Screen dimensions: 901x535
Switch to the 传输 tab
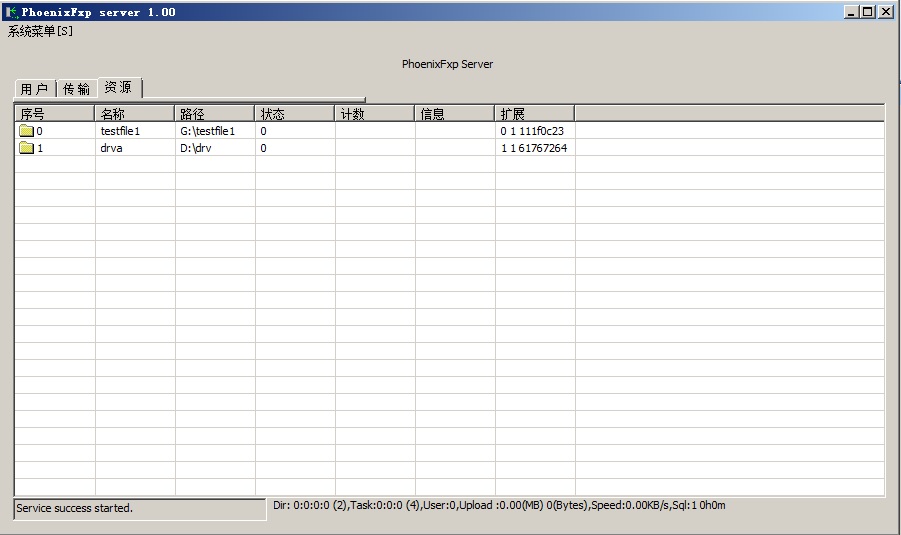(x=76, y=88)
